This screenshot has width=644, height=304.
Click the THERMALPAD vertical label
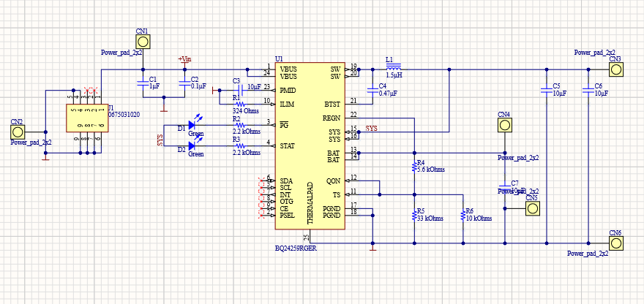(310, 203)
